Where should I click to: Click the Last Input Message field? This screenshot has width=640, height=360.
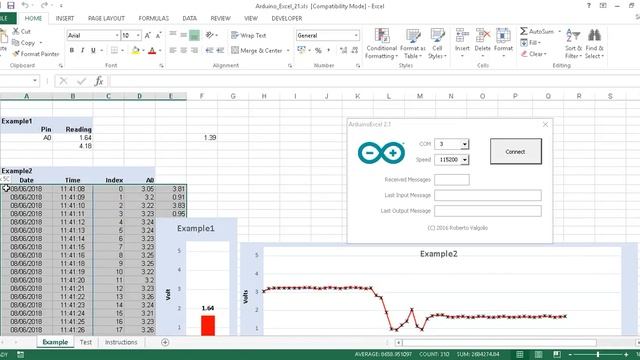(488, 195)
